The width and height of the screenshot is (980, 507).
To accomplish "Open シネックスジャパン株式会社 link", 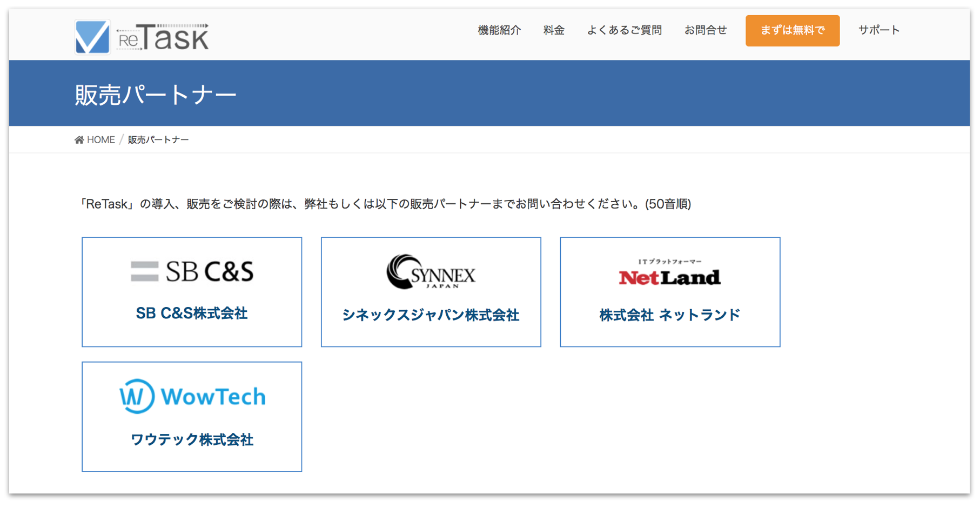I will click(431, 315).
